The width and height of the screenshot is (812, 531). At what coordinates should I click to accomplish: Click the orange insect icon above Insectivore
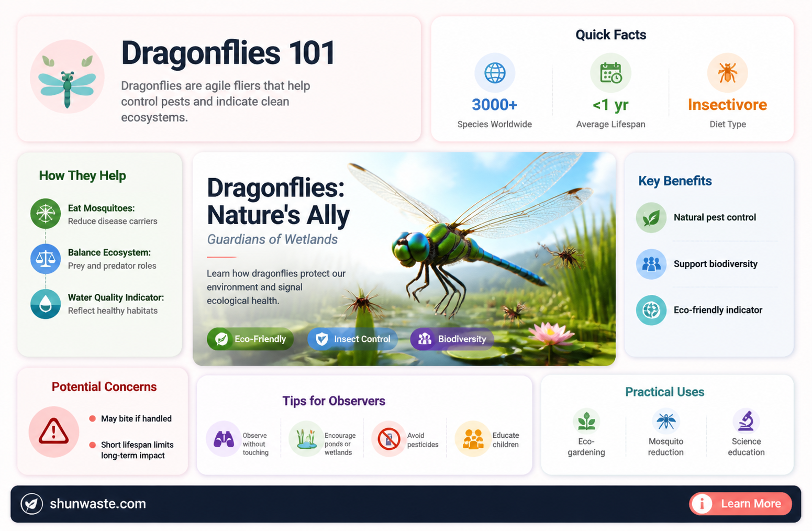[x=727, y=73]
